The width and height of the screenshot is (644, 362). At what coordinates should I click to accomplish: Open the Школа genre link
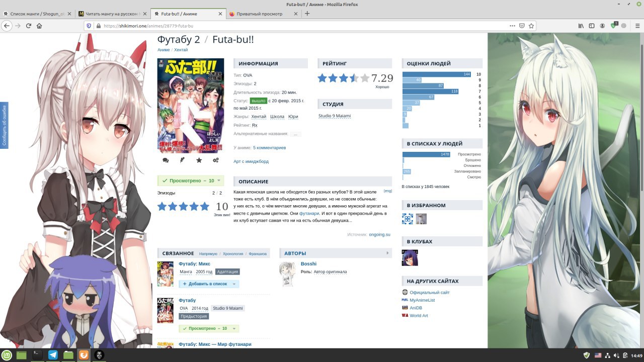[x=277, y=117]
